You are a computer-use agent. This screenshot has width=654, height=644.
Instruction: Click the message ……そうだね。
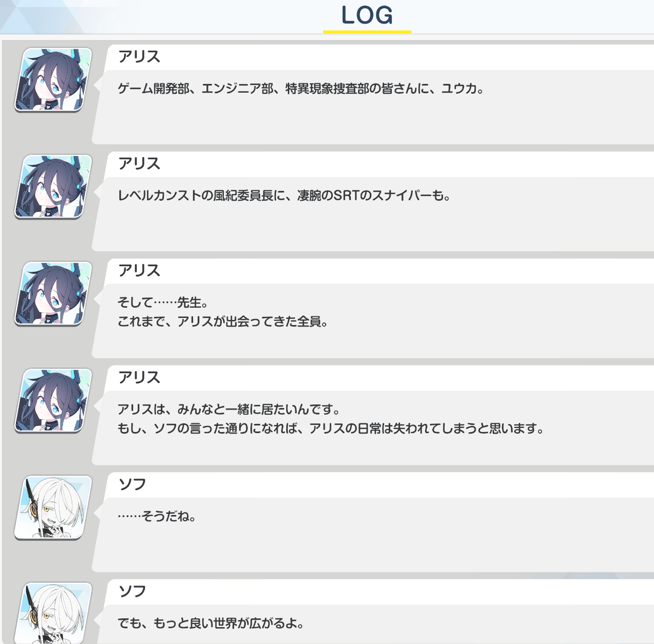pos(157,517)
